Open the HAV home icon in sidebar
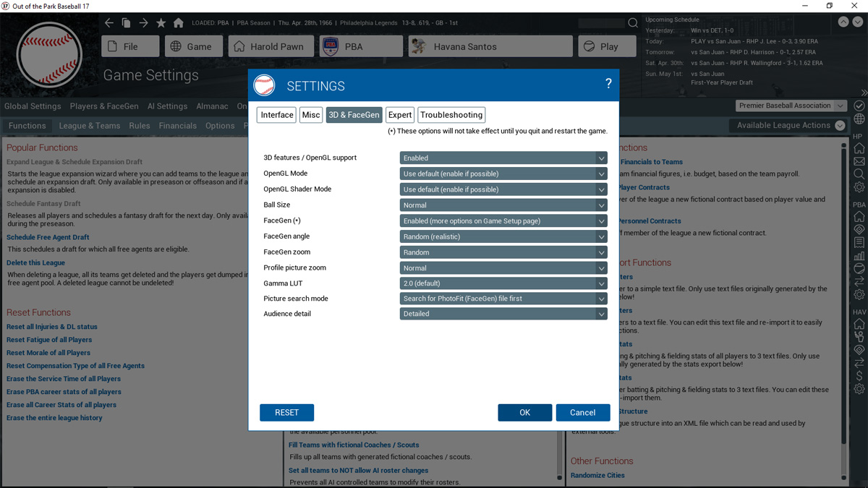868x488 pixels. [859, 324]
